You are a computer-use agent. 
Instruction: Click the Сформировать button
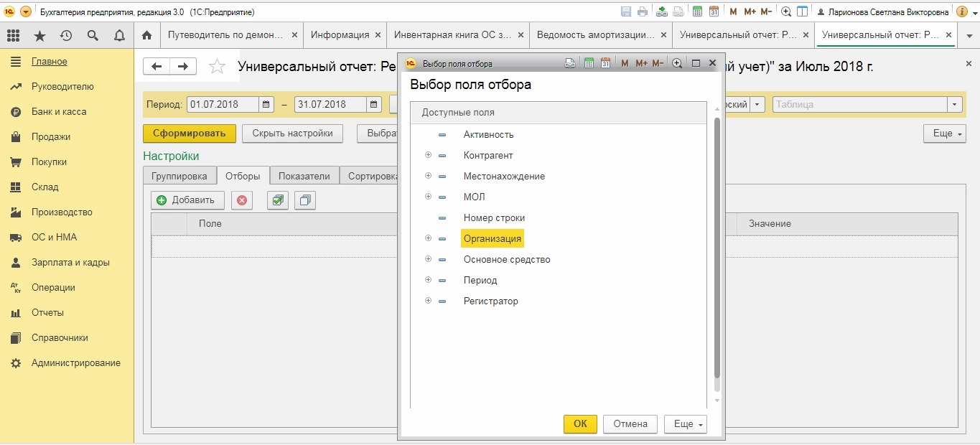pyautogui.click(x=189, y=133)
